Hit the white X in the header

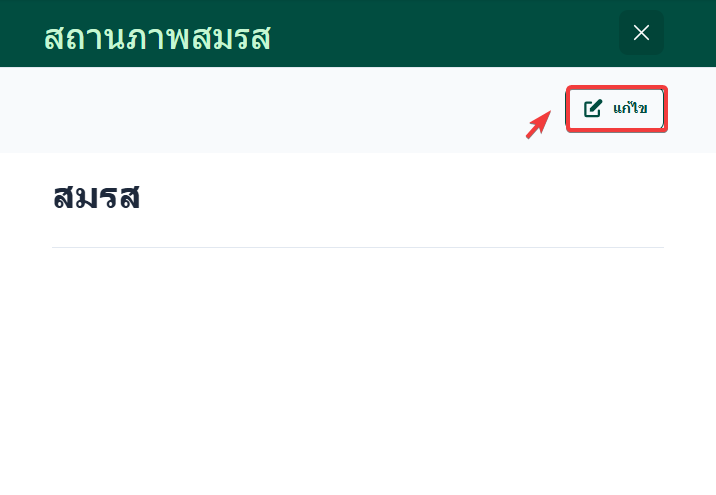641,33
